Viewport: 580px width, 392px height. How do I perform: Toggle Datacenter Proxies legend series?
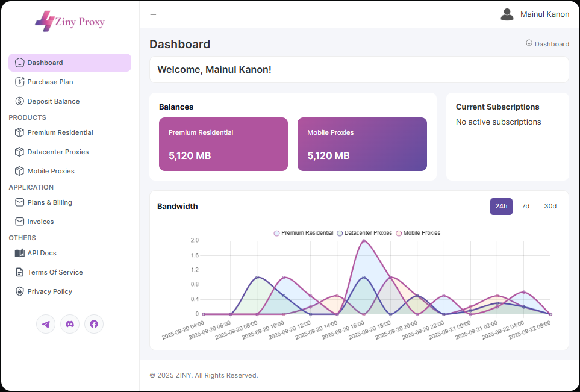364,233
